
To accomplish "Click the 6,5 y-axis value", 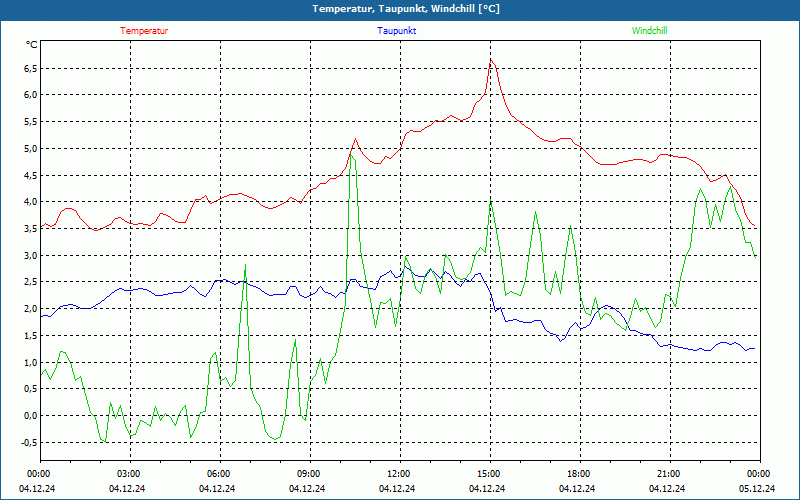I will tap(30, 68).
